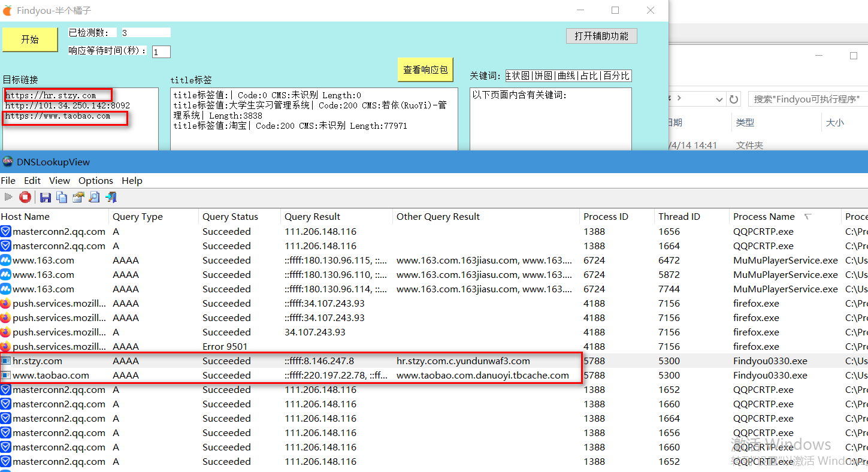The width and height of the screenshot is (868, 472).
Task: Click the Find magnifier toolbar icon
Action: [x=94, y=196]
